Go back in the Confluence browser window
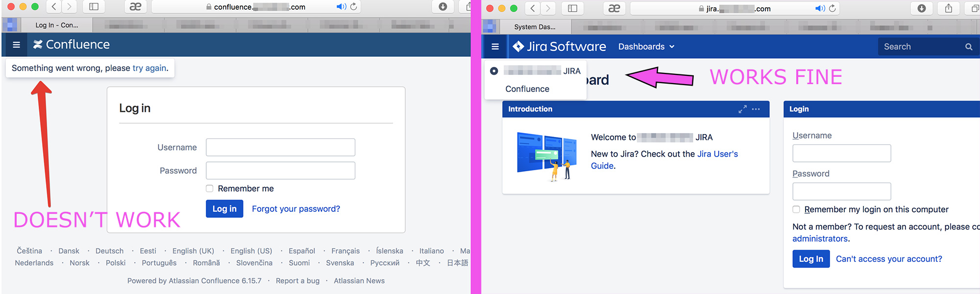The width and height of the screenshot is (980, 294). point(53,6)
